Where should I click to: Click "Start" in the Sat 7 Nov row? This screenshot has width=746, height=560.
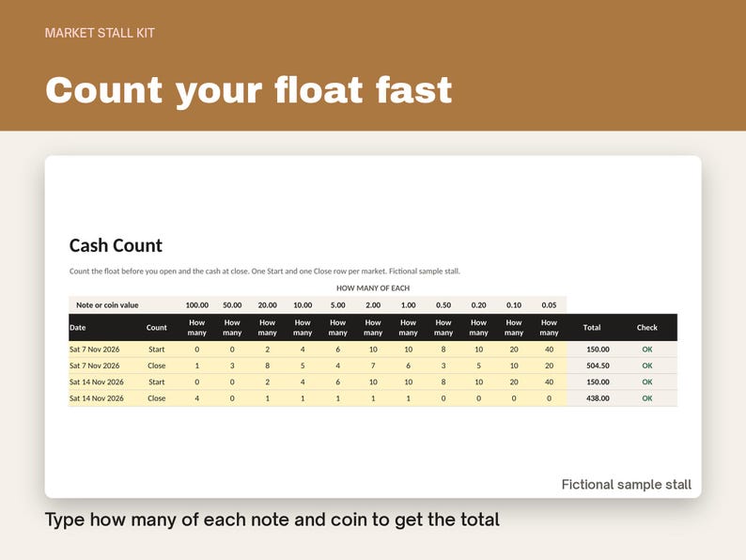point(157,350)
